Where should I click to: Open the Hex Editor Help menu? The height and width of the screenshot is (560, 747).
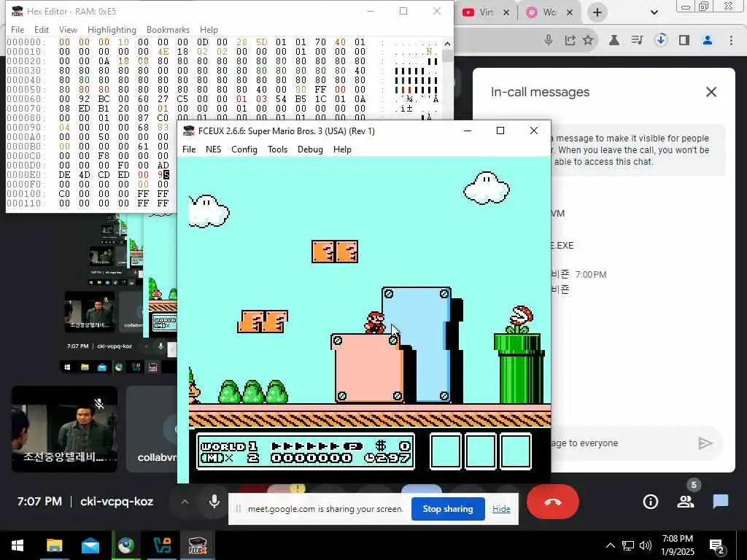click(x=209, y=29)
